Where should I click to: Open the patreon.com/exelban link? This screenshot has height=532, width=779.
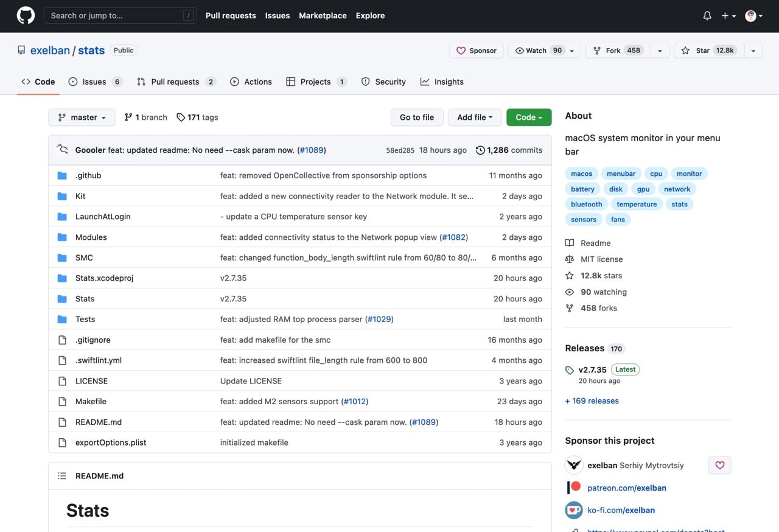627,488
